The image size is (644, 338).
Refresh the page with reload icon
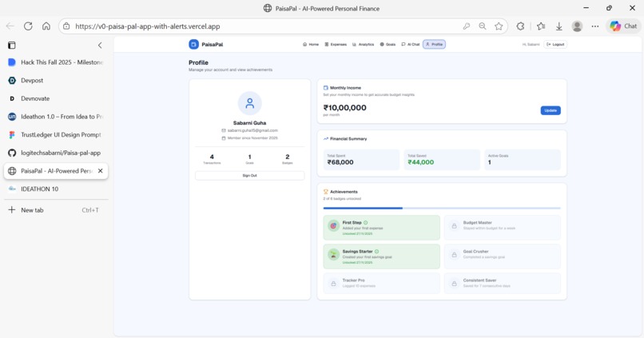28,26
